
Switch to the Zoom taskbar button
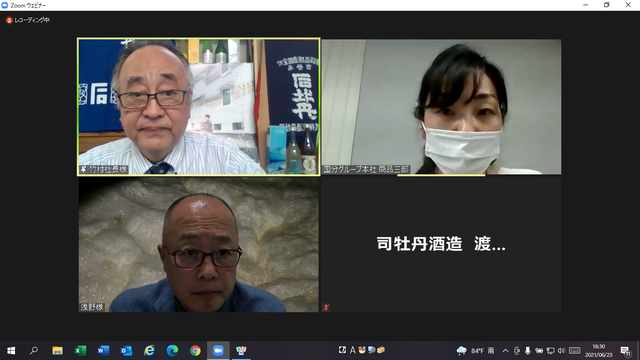click(218, 350)
